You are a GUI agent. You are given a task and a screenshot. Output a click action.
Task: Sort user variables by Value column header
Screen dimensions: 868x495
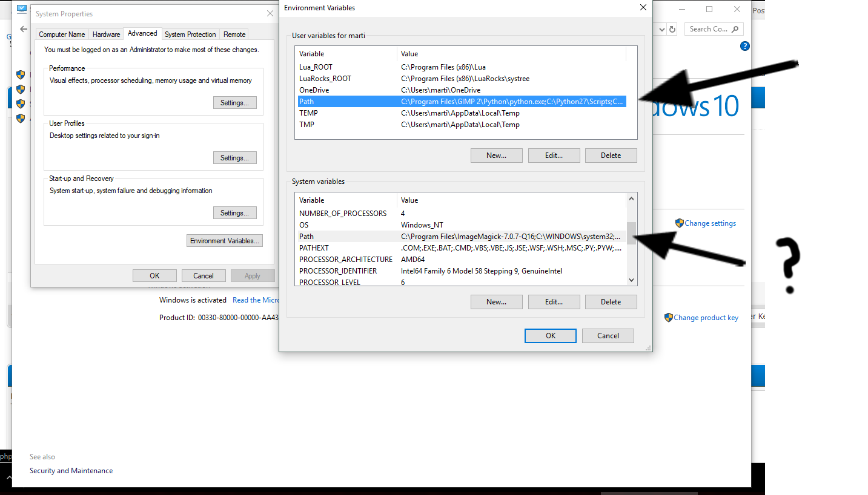tap(511, 54)
